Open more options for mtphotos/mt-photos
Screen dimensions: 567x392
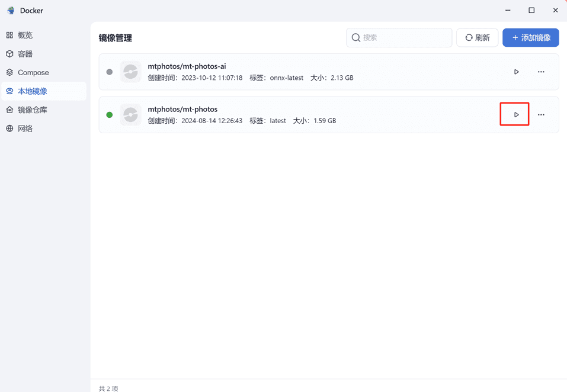tap(541, 114)
